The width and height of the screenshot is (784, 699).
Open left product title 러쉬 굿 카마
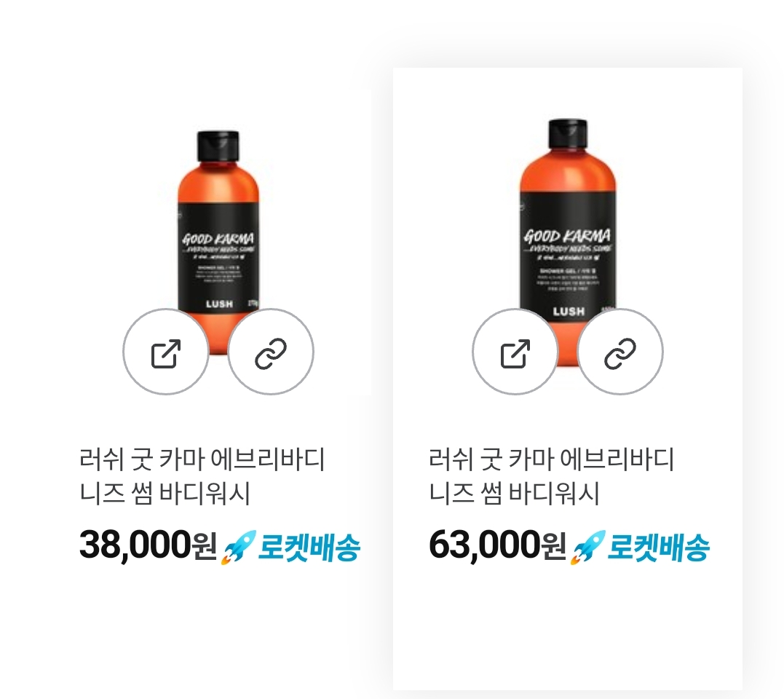pyautogui.click(x=202, y=476)
